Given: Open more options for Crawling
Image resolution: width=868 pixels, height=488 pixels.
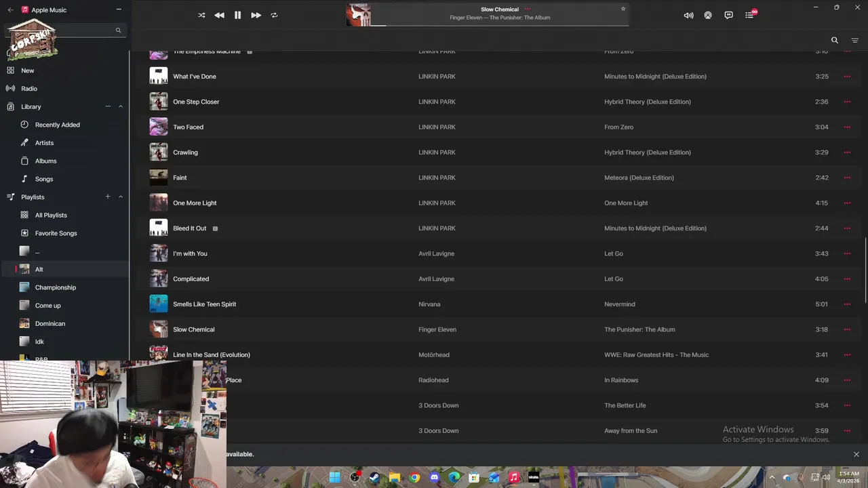Looking at the screenshot, I should click(847, 152).
